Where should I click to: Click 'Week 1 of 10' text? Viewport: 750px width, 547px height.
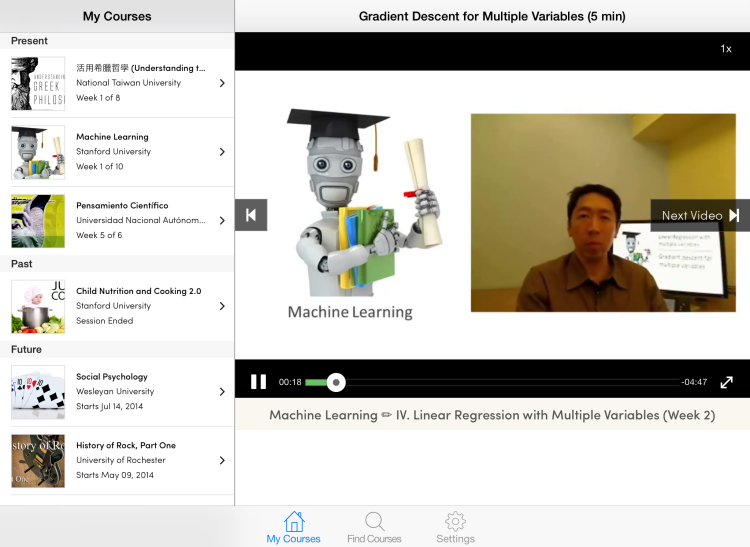click(99, 166)
